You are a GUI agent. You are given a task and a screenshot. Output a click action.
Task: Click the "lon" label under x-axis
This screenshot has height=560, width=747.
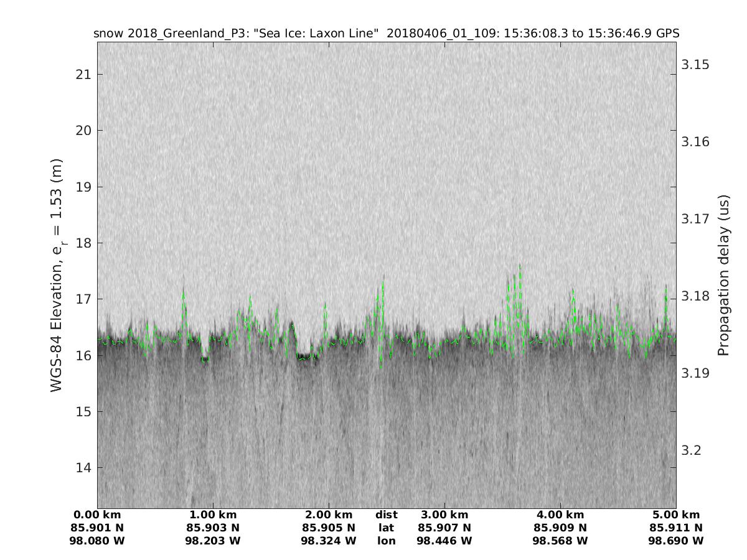387,541
